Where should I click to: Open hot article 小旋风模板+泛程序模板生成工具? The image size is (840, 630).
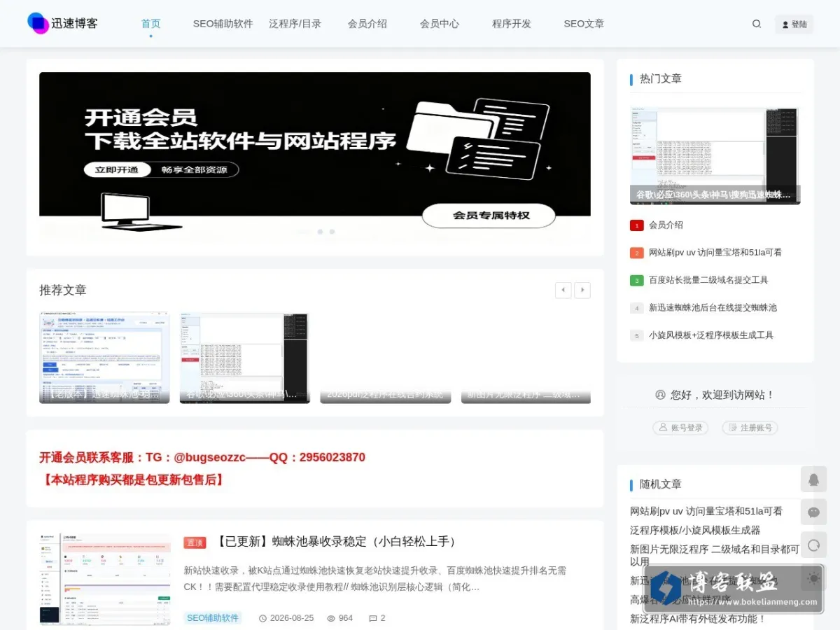coord(711,335)
